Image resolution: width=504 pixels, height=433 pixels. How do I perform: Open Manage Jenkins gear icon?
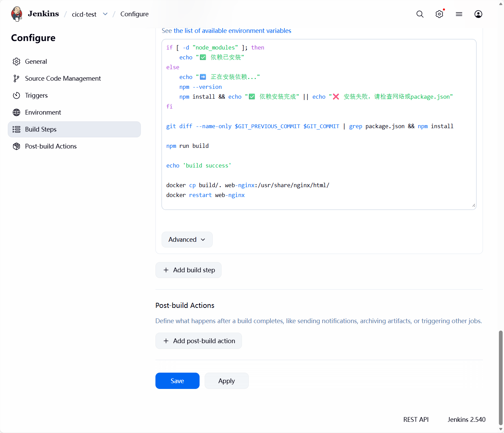(439, 14)
